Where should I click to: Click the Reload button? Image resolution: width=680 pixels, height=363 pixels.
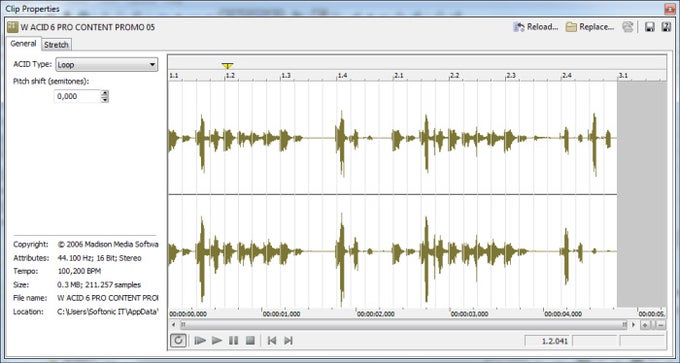[536, 27]
